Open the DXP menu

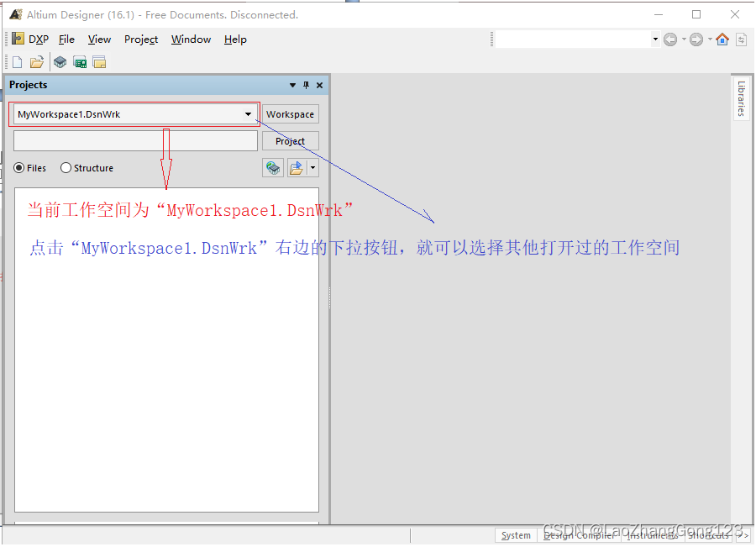click(x=39, y=39)
